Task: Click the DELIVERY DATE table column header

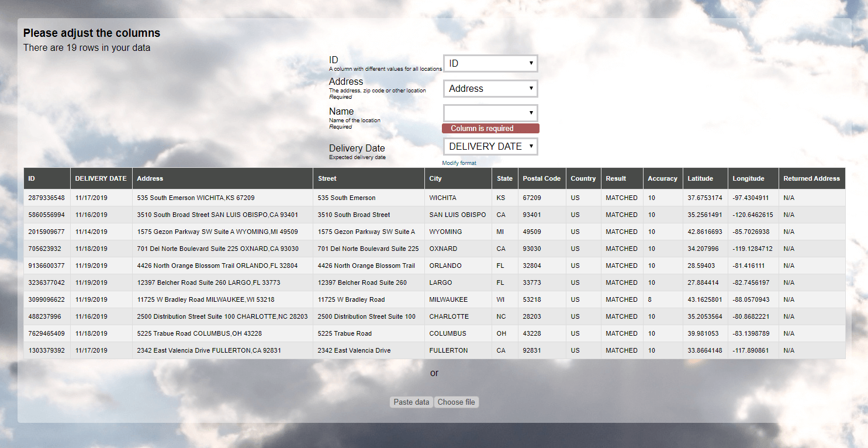Action: [101, 178]
